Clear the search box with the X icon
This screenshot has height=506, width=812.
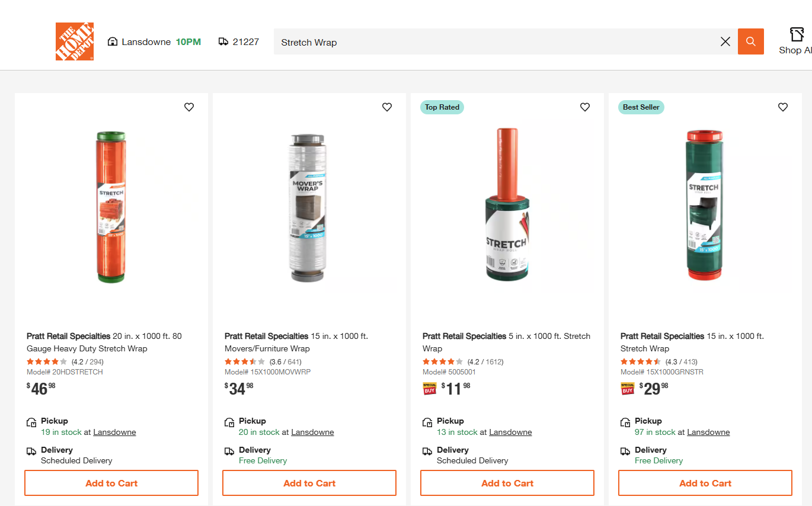725,41
